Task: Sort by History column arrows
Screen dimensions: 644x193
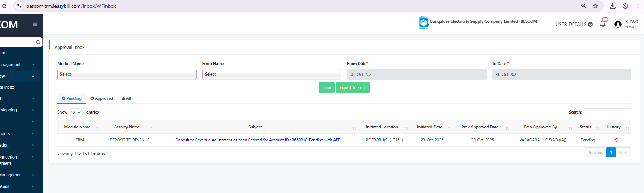Action: 627,128
